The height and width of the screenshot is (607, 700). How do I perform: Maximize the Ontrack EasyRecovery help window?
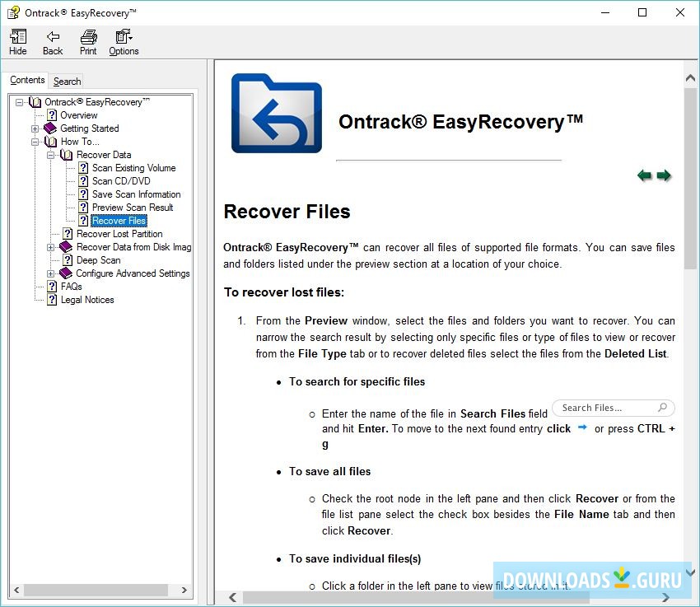pyautogui.click(x=642, y=12)
